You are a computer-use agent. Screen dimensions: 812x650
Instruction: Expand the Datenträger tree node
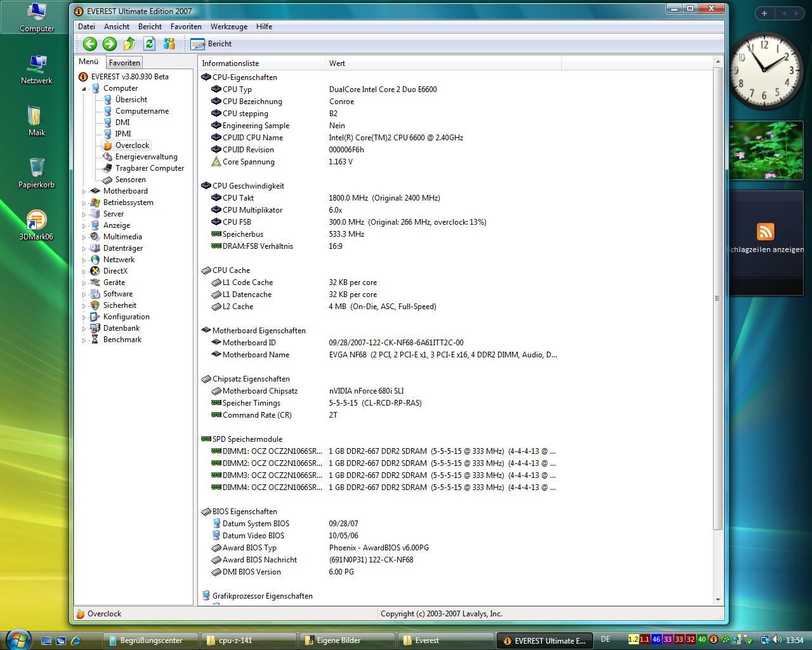click(x=84, y=248)
